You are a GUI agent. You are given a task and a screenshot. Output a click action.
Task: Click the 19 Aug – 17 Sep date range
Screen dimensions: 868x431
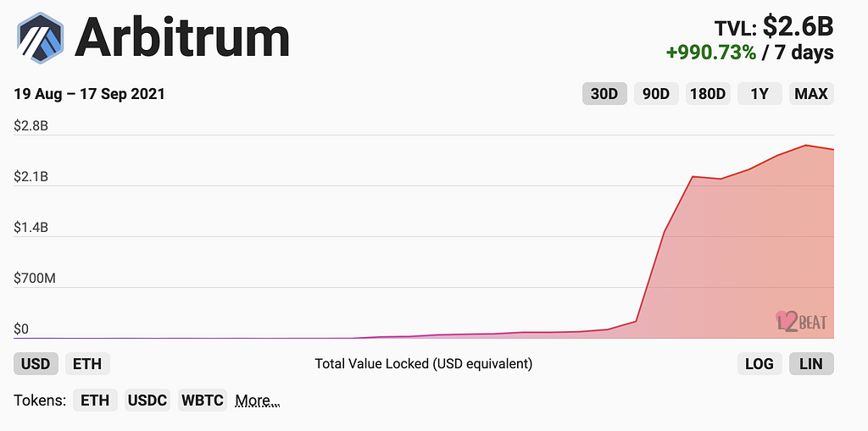(x=89, y=94)
